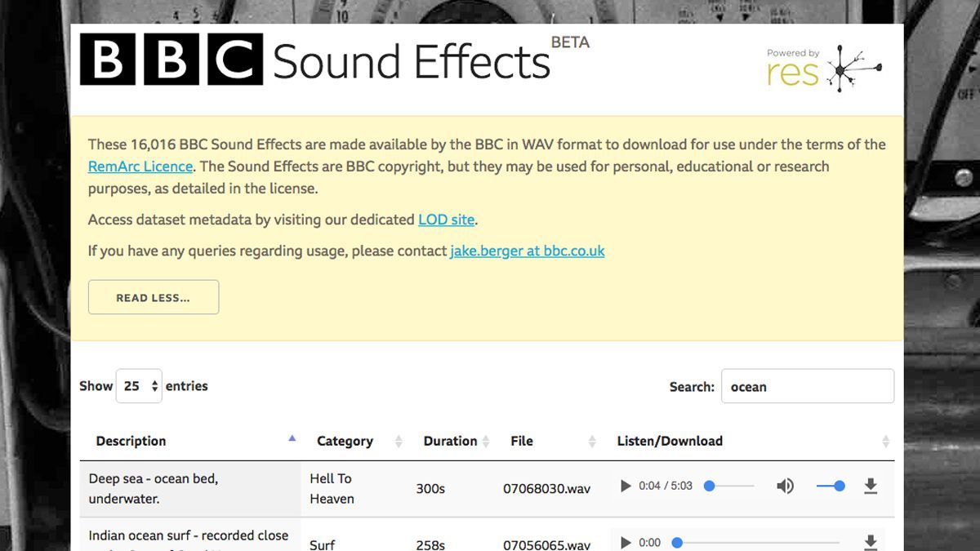Mute the Deep sea audio player
The height and width of the screenshot is (551, 980).
[x=785, y=487]
